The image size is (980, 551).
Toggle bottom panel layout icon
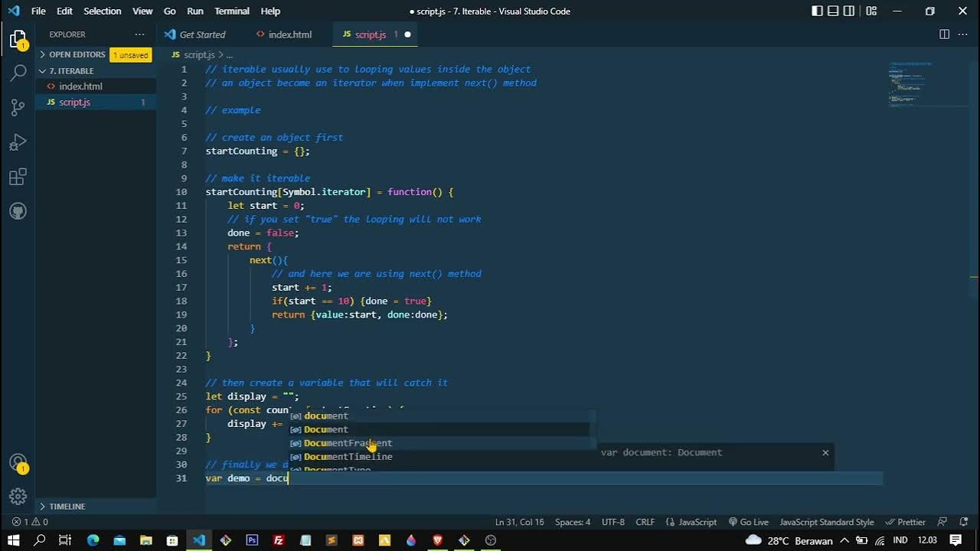click(833, 11)
